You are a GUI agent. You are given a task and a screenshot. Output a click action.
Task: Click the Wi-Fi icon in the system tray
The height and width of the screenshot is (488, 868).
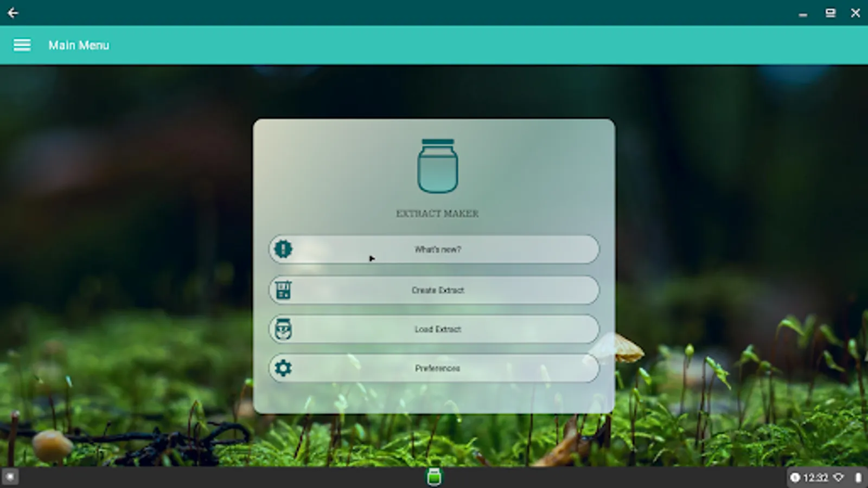click(839, 477)
